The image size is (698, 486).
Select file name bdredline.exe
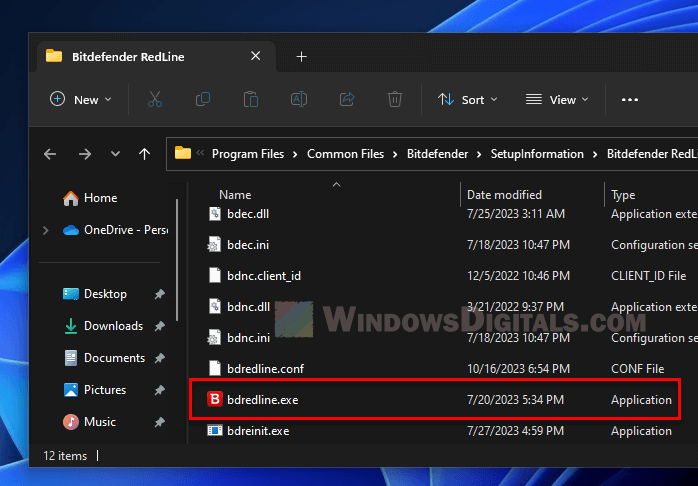point(262,400)
